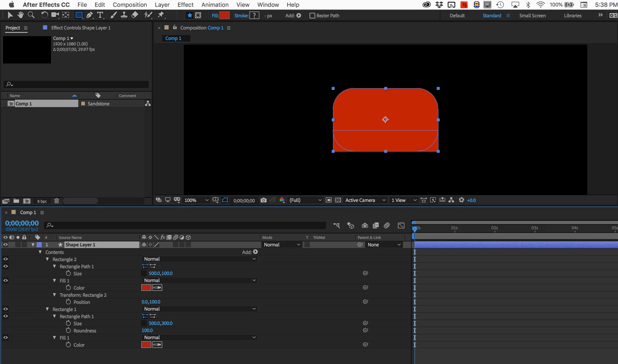Select the Zoom magnifier tool
618x364 pixels.
31,15
